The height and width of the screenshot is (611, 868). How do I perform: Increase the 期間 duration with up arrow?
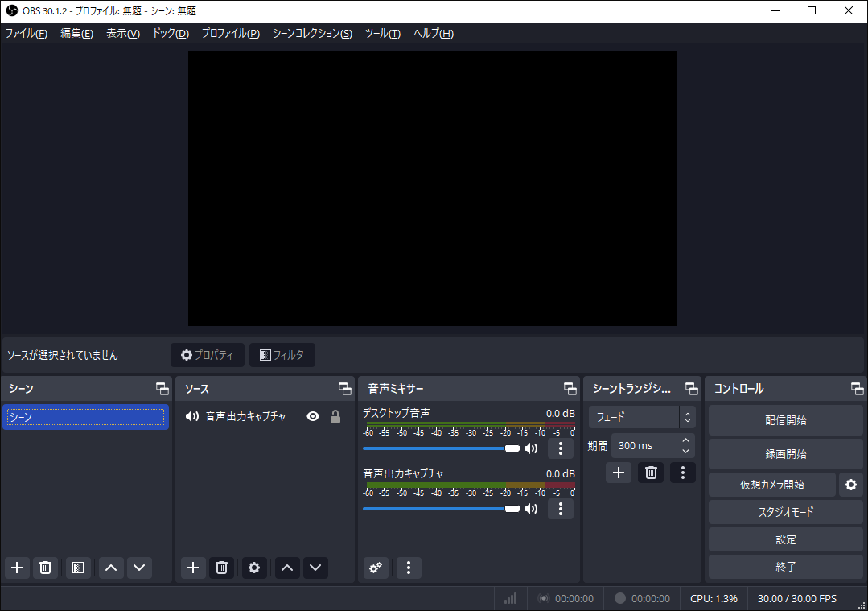[x=685, y=440]
